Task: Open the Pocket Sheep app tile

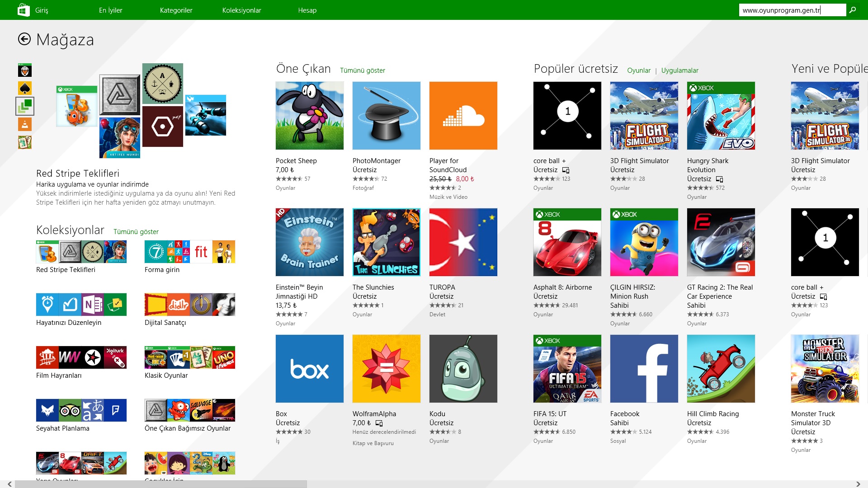Action: pos(310,116)
